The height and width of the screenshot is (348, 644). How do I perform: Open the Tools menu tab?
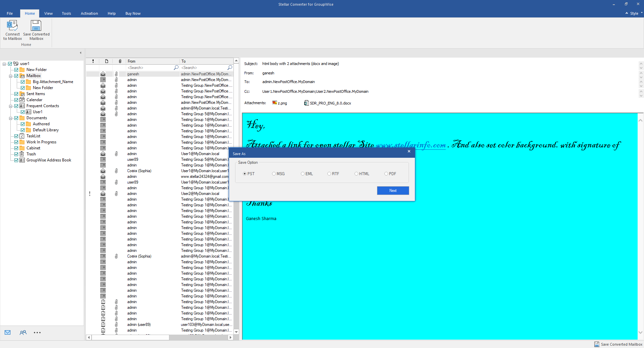pyautogui.click(x=66, y=13)
